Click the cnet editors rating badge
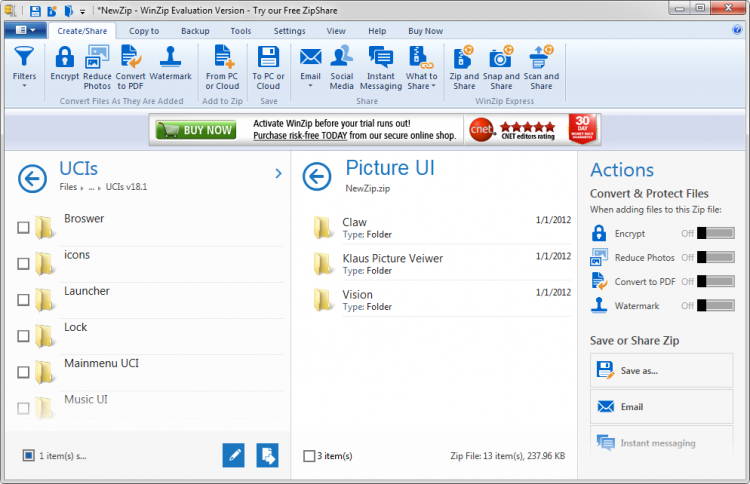 tap(512, 130)
